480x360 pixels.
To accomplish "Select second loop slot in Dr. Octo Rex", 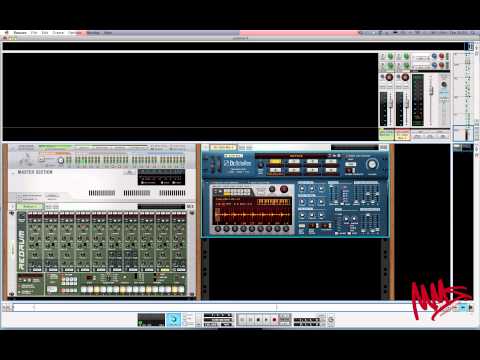I will coord(294,162).
